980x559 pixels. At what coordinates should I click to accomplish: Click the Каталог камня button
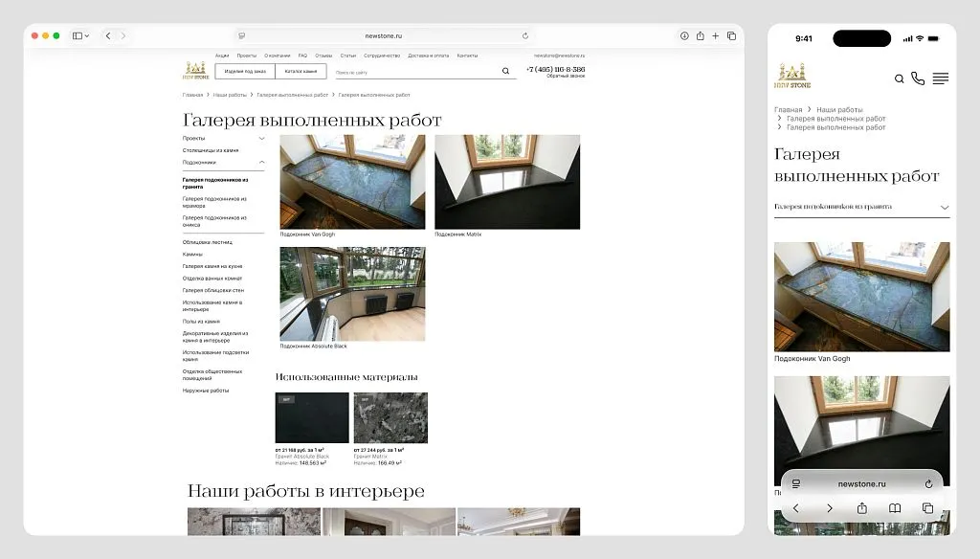click(301, 71)
